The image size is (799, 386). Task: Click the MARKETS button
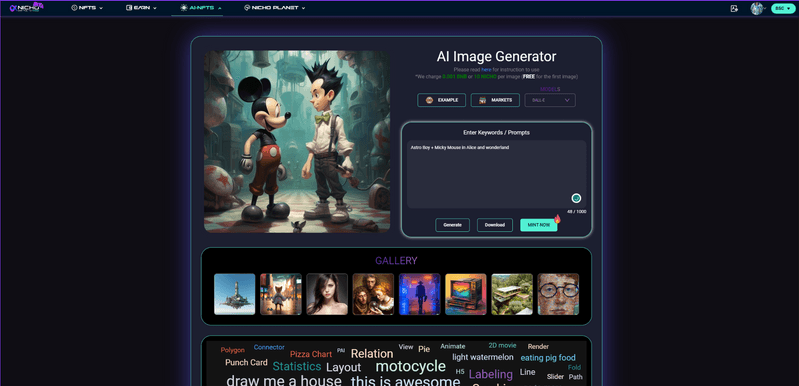pyautogui.click(x=495, y=100)
